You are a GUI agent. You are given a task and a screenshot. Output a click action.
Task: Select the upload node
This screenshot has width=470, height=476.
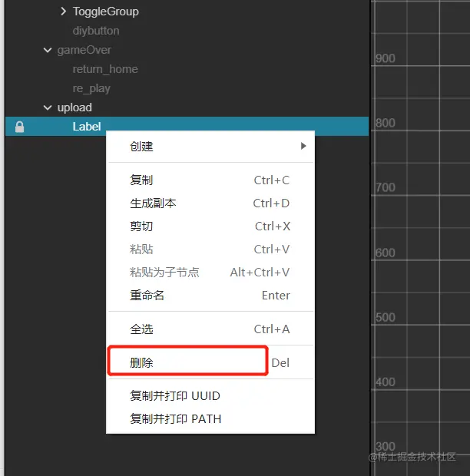74,107
